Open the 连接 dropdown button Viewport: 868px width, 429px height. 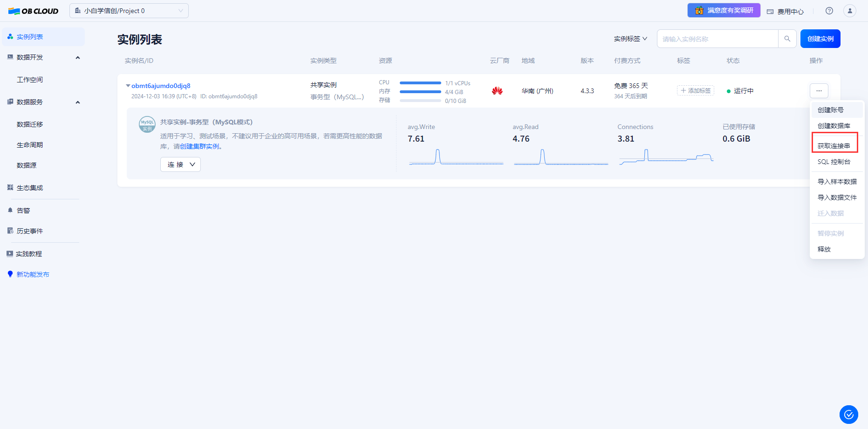pos(180,164)
